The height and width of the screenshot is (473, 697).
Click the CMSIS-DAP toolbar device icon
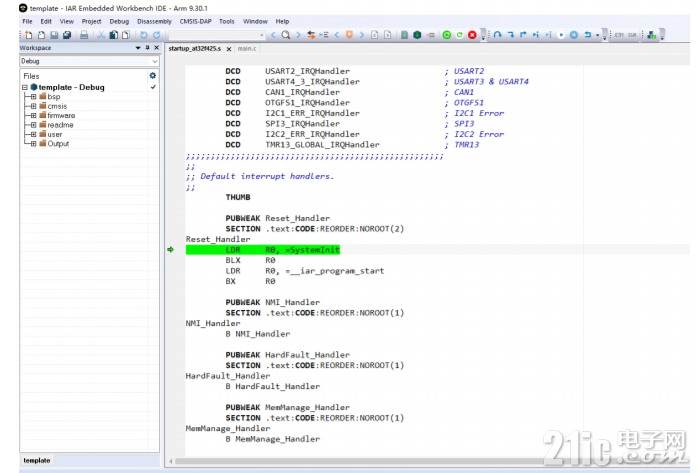[x=652, y=35]
